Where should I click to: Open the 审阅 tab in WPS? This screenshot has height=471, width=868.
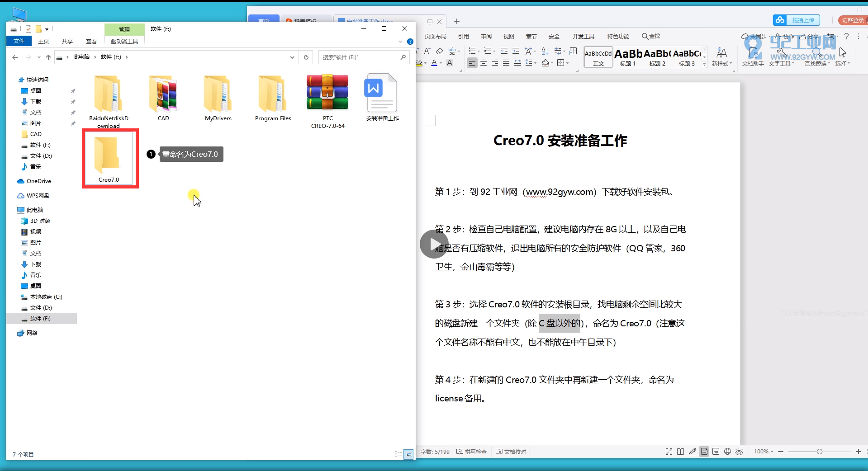pyautogui.click(x=486, y=36)
